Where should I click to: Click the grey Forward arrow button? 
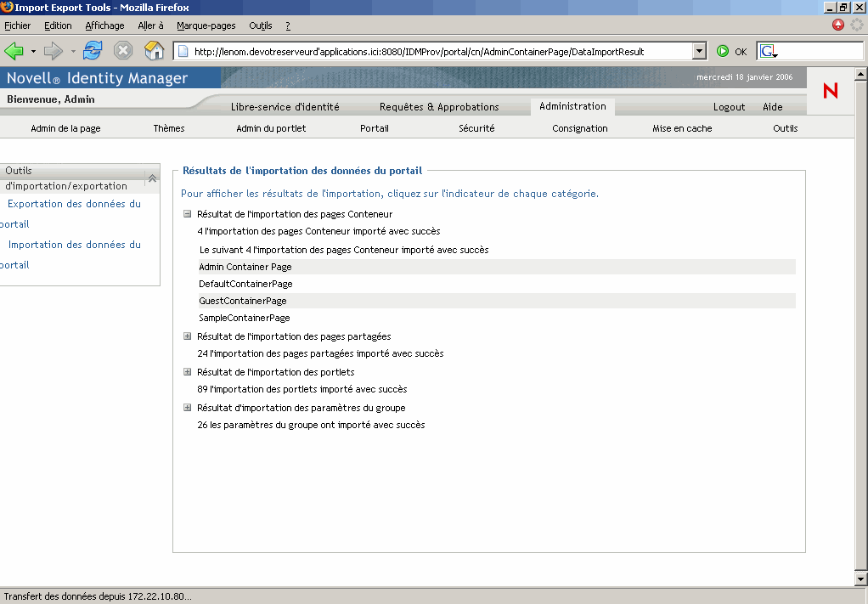click(x=54, y=52)
